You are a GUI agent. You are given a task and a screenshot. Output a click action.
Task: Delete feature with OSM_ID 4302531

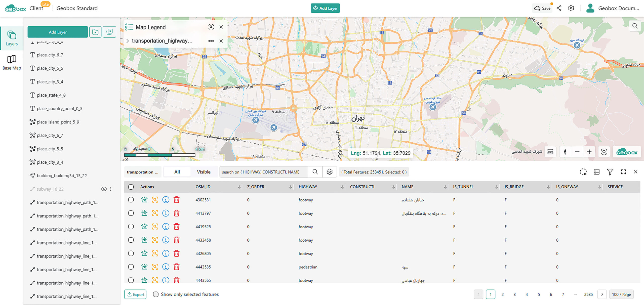click(x=177, y=200)
